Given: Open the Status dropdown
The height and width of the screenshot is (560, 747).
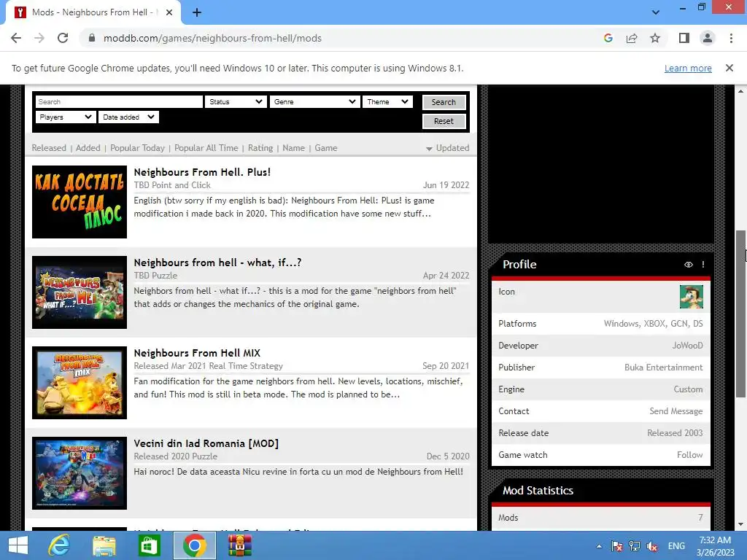Looking at the screenshot, I should point(236,102).
